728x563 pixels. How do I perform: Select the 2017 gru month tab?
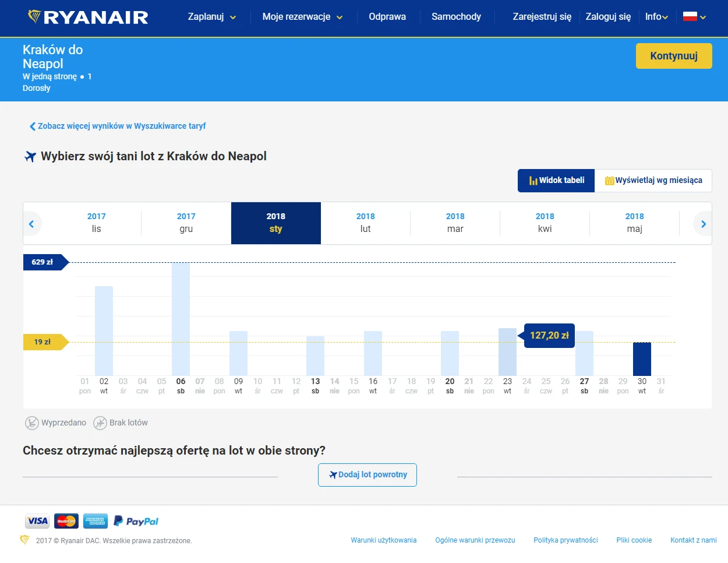tap(186, 223)
